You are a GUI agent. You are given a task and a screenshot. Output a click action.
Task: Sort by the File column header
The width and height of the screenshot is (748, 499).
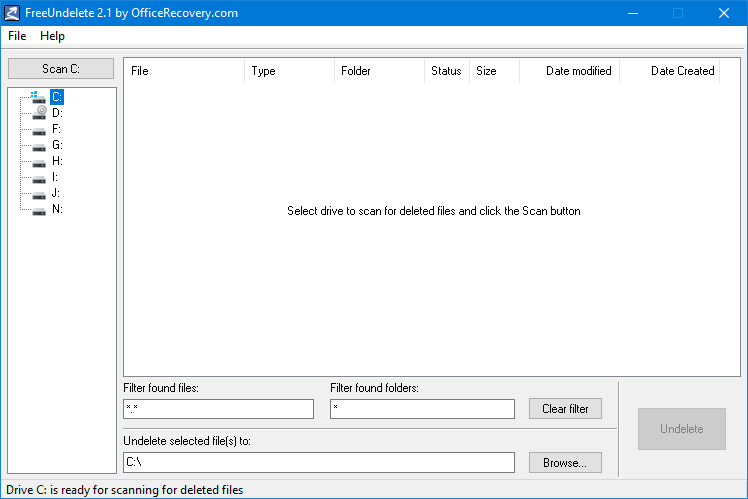point(184,71)
